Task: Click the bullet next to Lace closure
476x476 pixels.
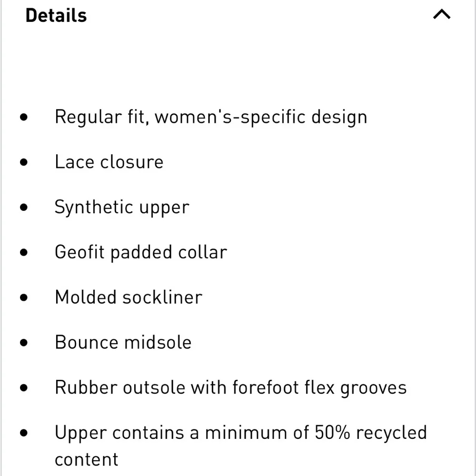Action: [x=24, y=162]
